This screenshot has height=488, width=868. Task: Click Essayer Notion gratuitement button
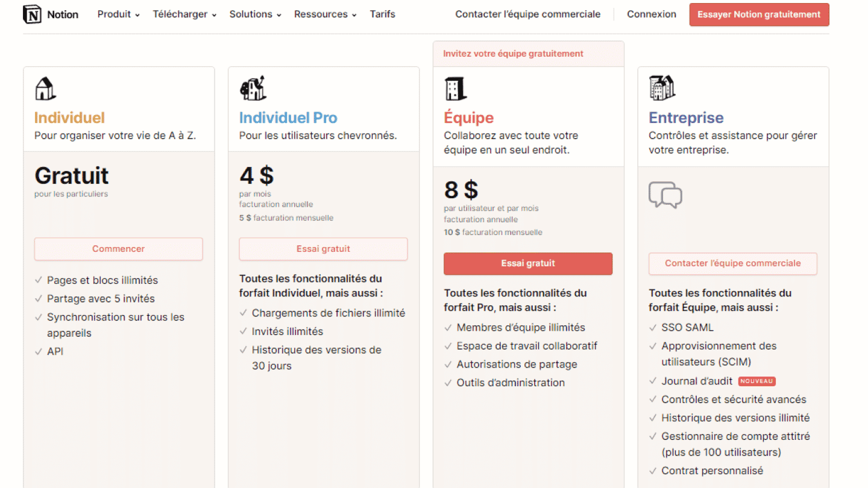click(x=759, y=14)
